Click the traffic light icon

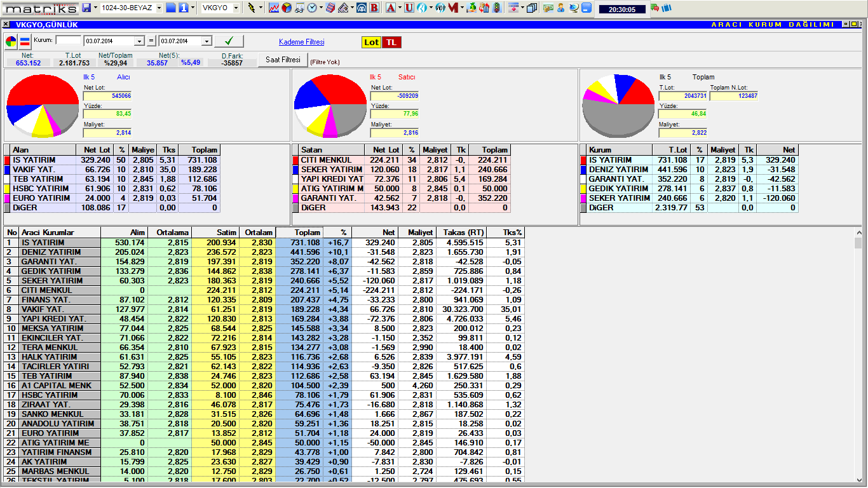point(496,8)
